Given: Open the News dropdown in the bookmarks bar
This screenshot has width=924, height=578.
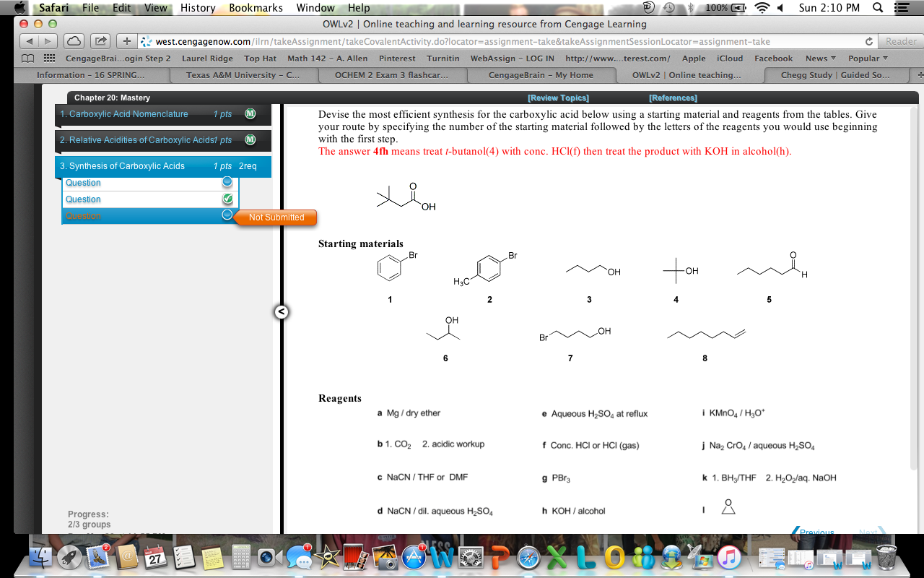Looking at the screenshot, I should [820, 59].
